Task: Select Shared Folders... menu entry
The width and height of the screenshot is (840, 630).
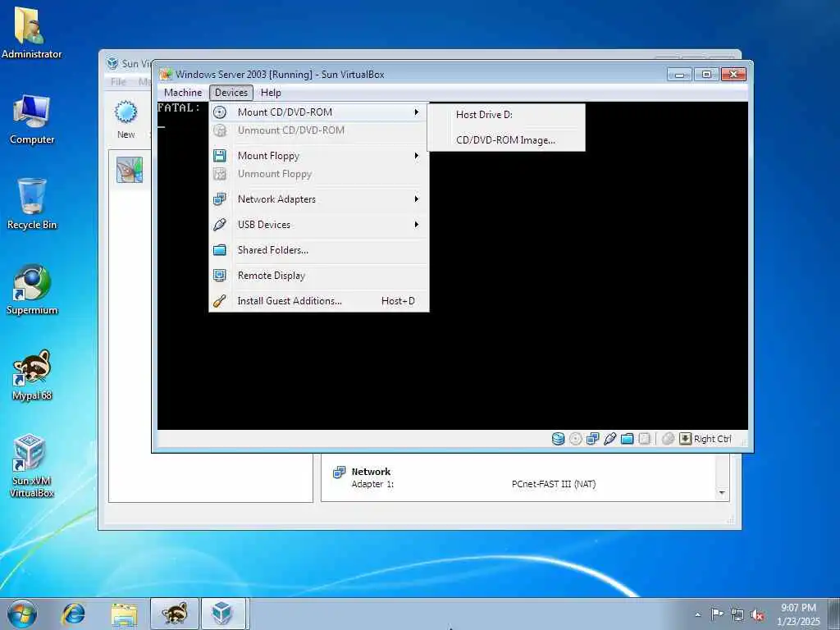Action: click(x=319, y=250)
